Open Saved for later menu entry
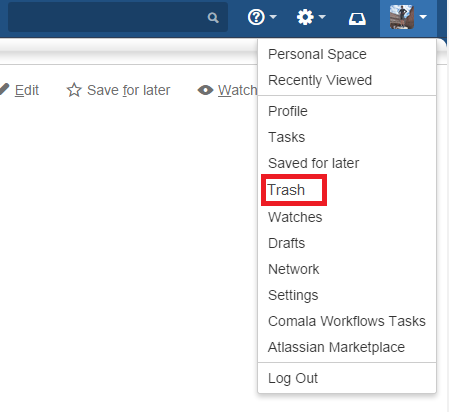Screen dimensions: 449x412 point(347,163)
